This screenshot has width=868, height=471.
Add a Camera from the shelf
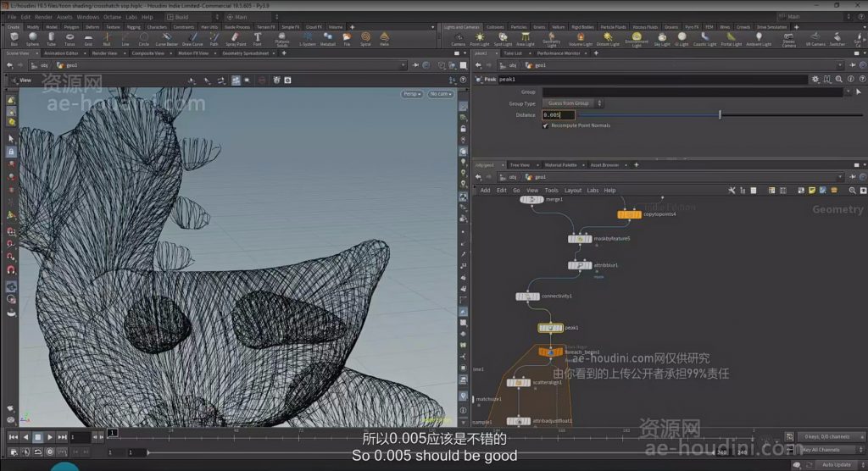click(458, 39)
